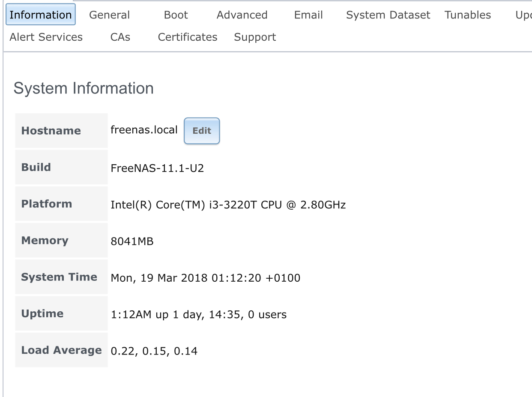Switch to the Tunables tab
Image resolution: width=532 pixels, height=397 pixels.
pos(468,15)
